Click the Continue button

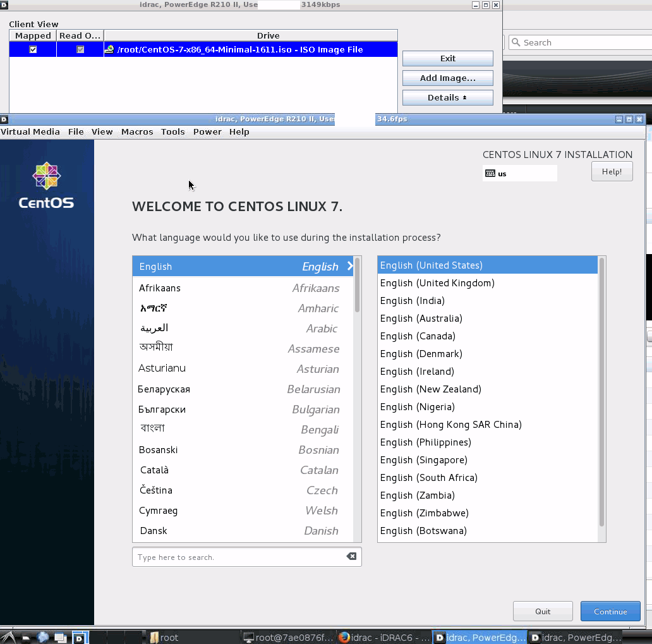point(610,612)
